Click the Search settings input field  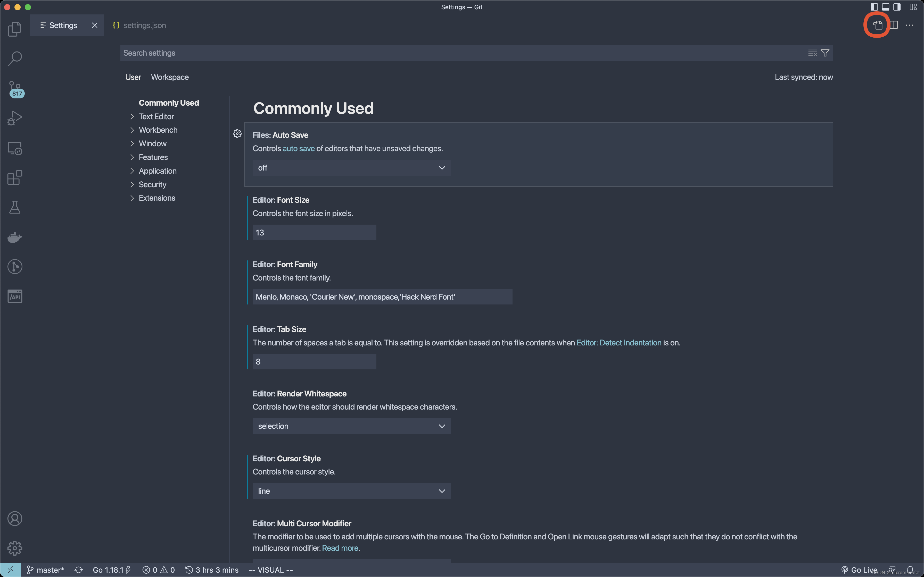point(458,53)
